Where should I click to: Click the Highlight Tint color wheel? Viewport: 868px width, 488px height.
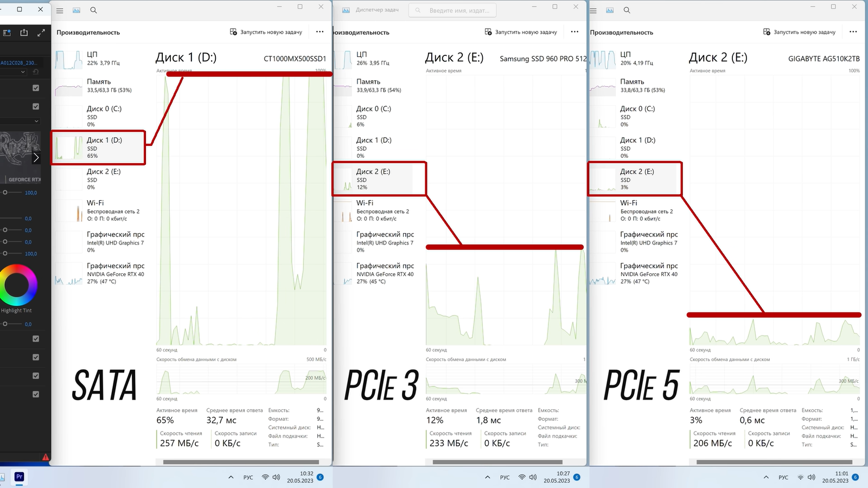[x=18, y=284]
